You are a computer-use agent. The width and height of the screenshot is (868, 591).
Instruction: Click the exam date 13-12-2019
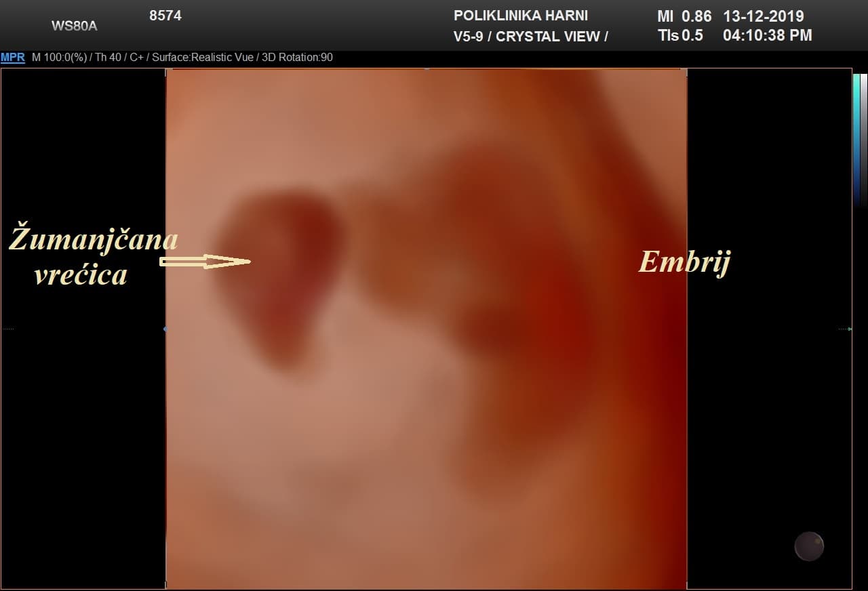click(x=763, y=16)
